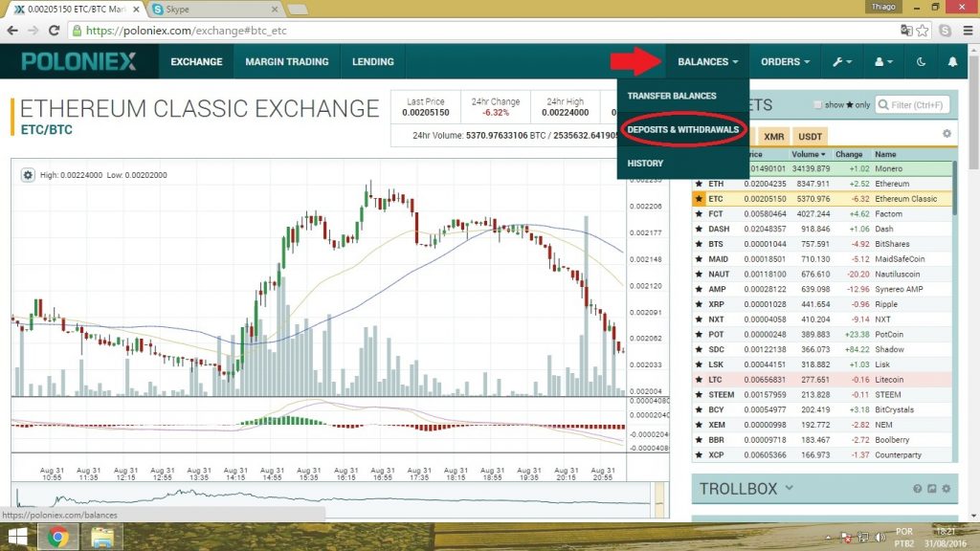The image size is (980, 551).
Task: Enable the show starred only checkbox
Action: click(817, 105)
